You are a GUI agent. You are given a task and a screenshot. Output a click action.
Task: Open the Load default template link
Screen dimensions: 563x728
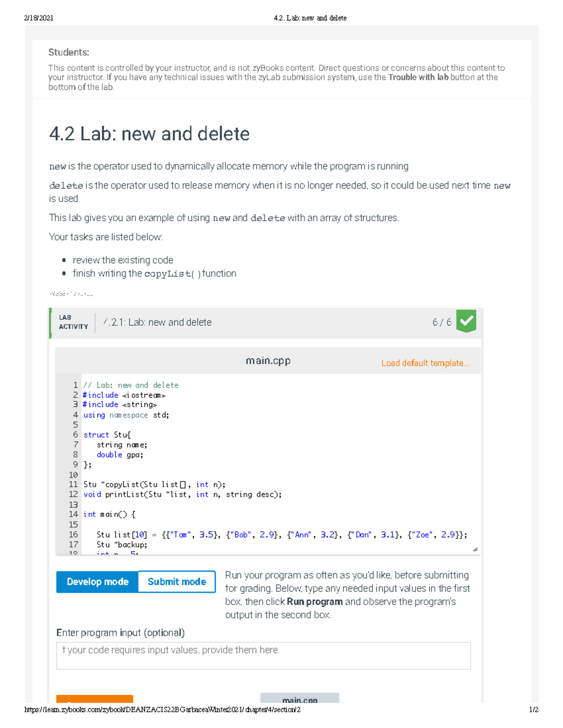425,363
